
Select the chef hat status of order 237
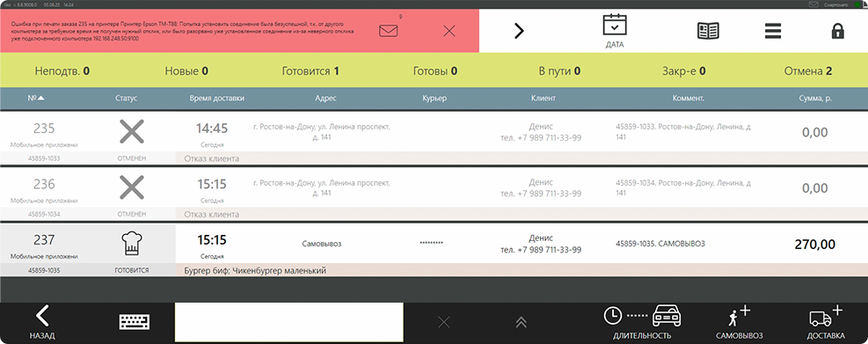[x=132, y=244]
